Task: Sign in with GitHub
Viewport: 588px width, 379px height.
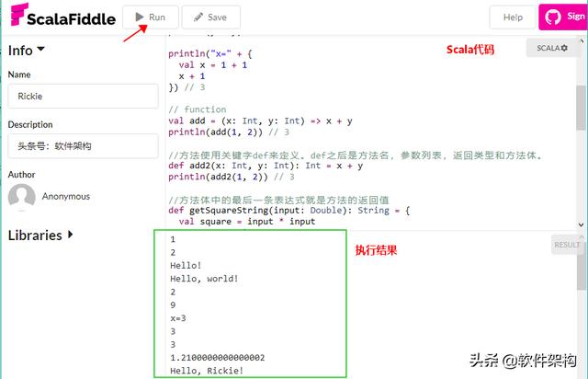Action: (x=563, y=17)
